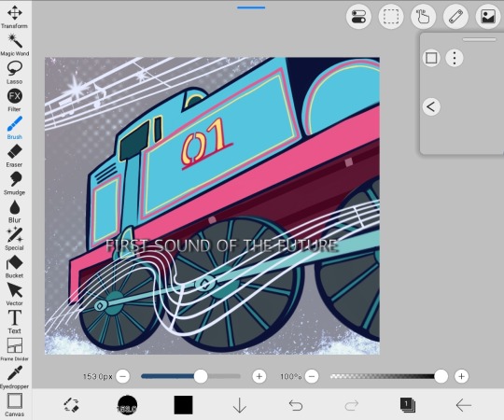Select the Frame Divider tool
Image resolution: width=504 pixels, height=420 pixels.
click(14, 349)
